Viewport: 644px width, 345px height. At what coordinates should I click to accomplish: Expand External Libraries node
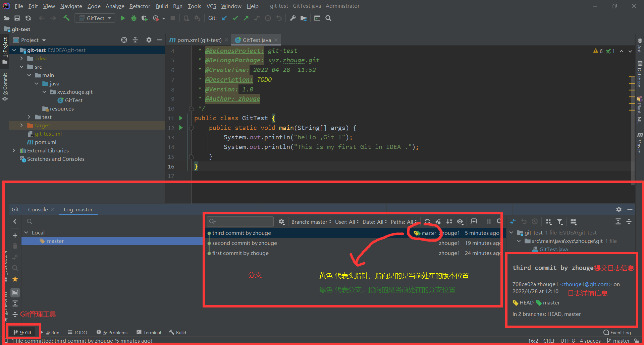[14, 150]
